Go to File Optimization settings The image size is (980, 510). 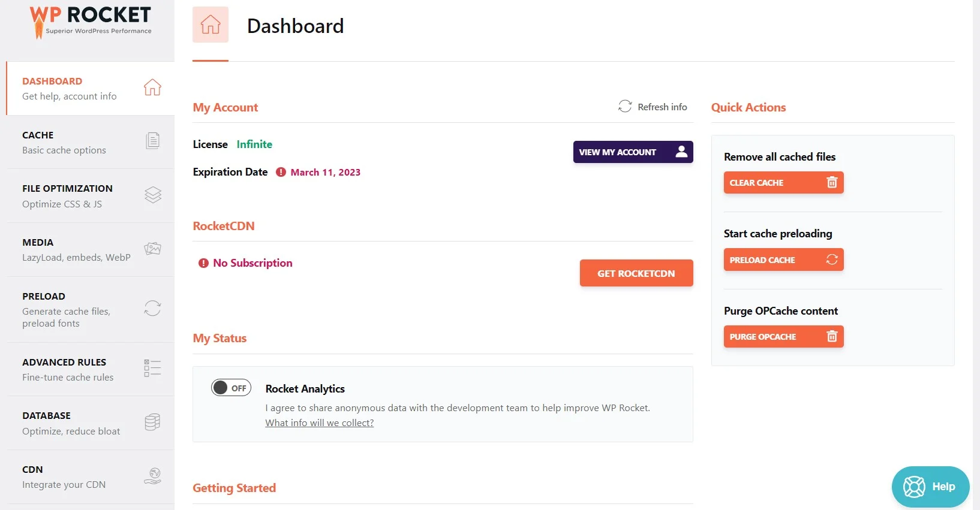(91, 196)
